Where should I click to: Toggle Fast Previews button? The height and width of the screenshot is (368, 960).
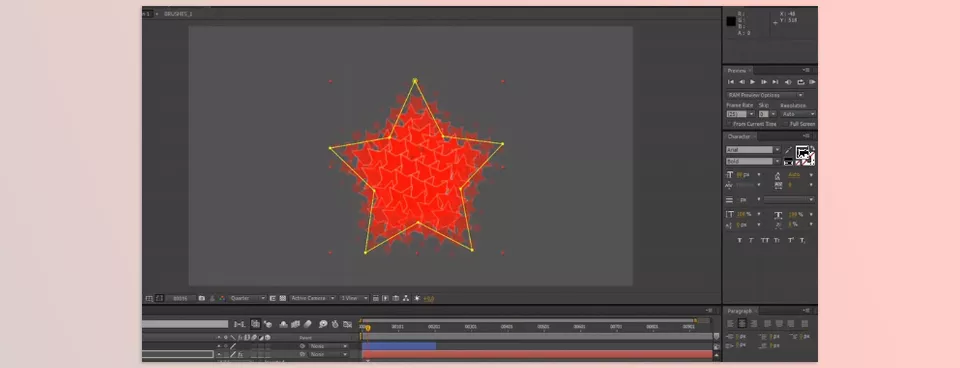coord(386,298)
